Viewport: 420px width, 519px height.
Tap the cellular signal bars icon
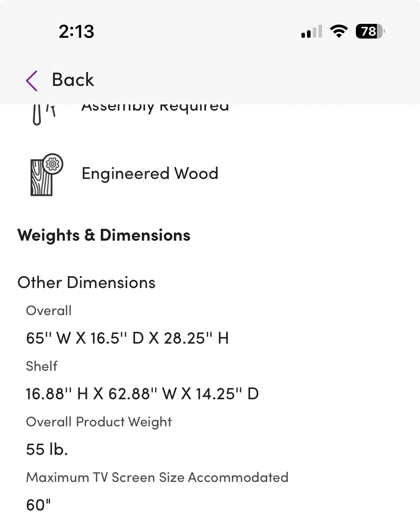point(312,32)
